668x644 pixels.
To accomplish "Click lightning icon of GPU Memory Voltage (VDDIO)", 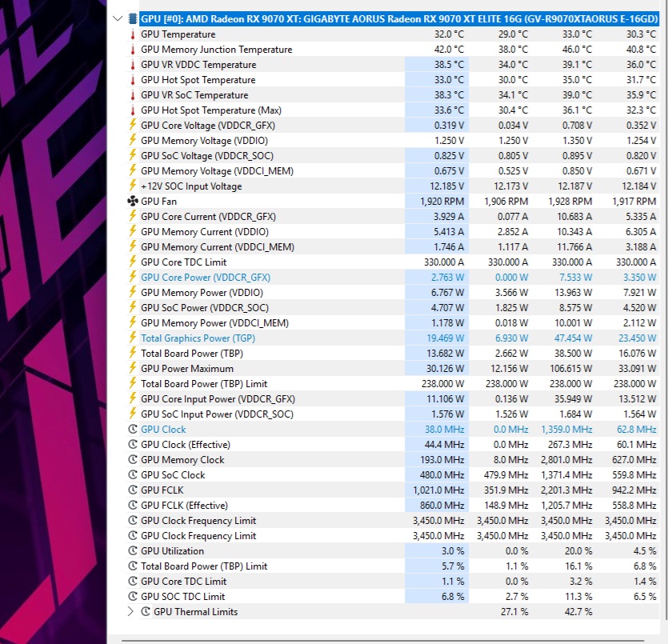I will click(x=133, y=140).
